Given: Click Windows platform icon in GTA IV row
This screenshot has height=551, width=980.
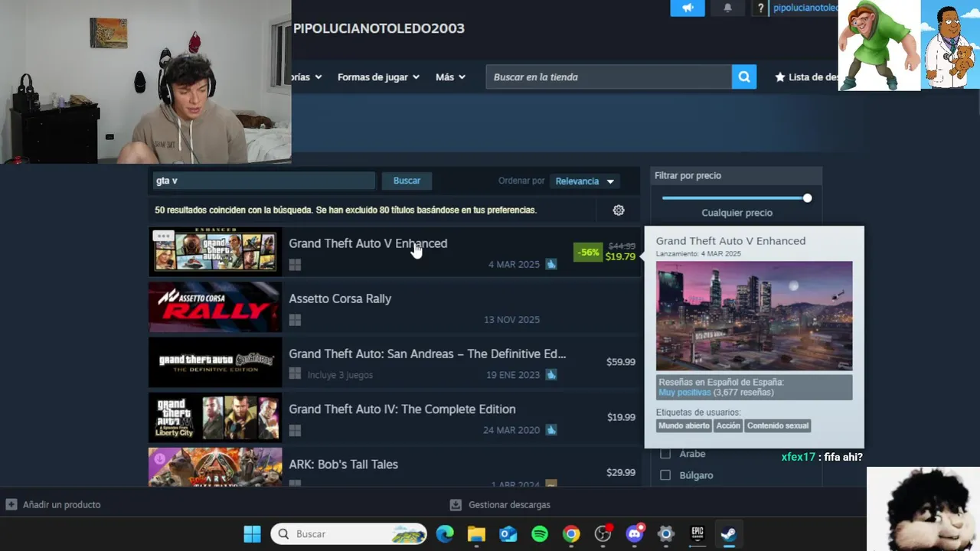Looking at the screenshot, I should pyautogui.click(x=295, y=430).
